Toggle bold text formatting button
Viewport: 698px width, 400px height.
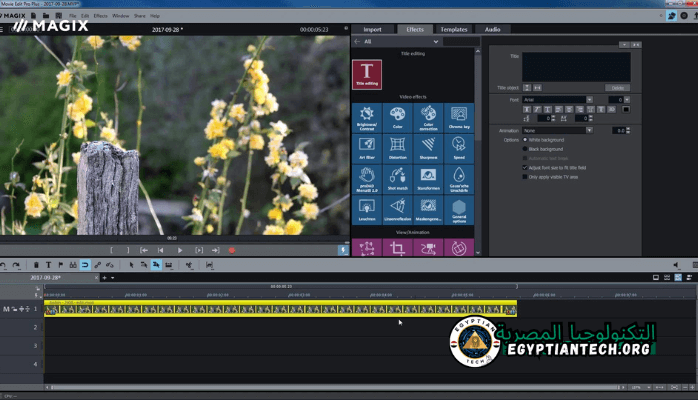point(527,109)
